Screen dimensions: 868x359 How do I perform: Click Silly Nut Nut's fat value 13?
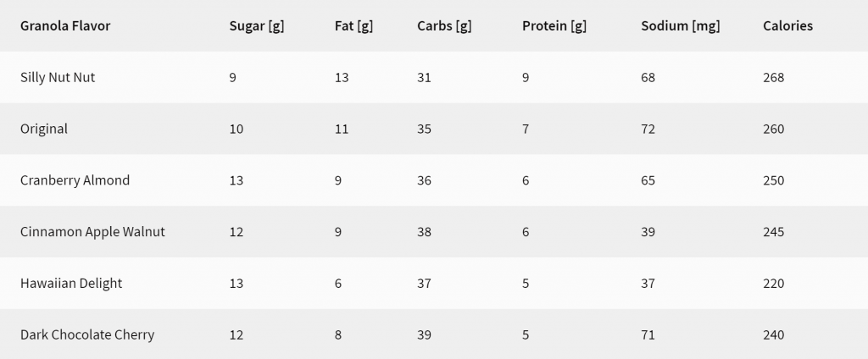pyautogui.click(x=342, y=77)
